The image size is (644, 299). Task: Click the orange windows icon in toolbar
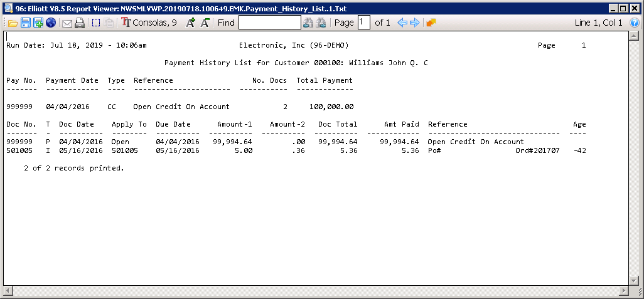(x=431, y=23)
